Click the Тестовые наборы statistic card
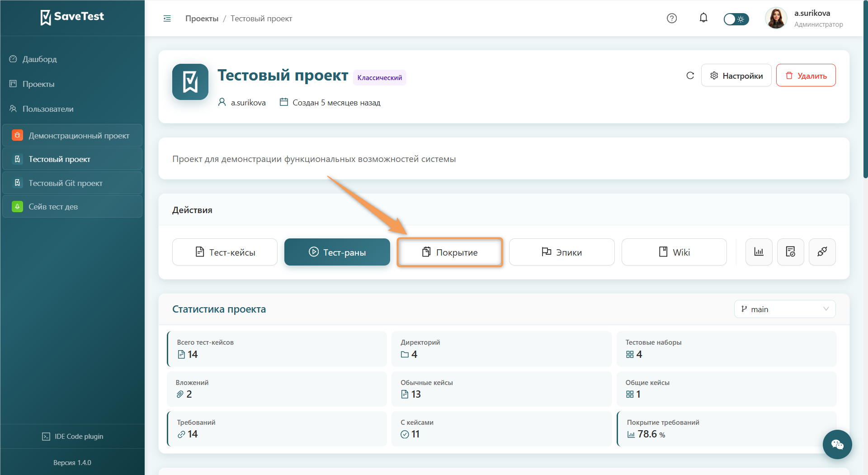868x475 pixels. (726, 349)
